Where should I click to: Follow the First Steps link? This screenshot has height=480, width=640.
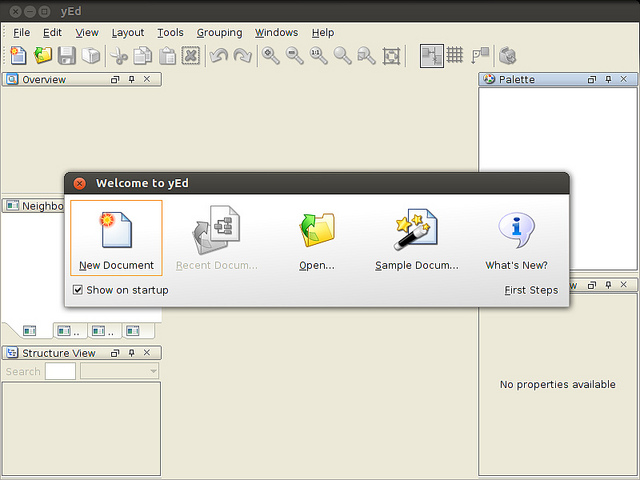(531, 290)
